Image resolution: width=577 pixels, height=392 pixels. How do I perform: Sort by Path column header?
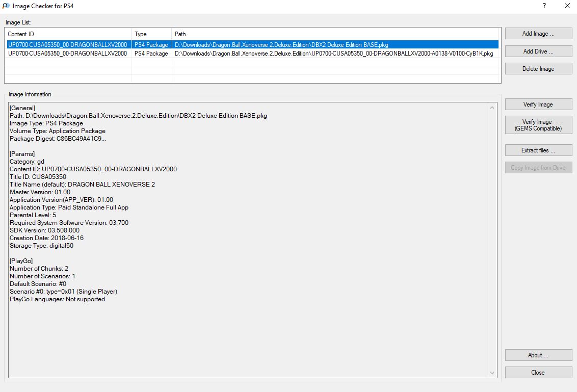[336, 34]
